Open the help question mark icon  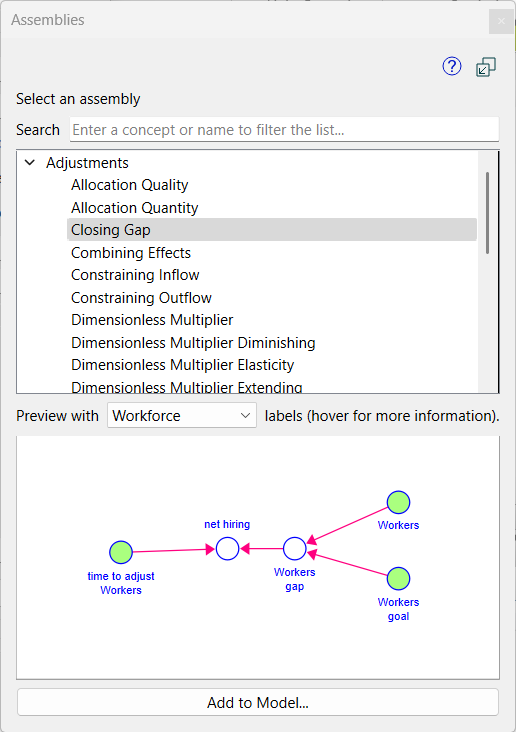(x=452, y=67)
